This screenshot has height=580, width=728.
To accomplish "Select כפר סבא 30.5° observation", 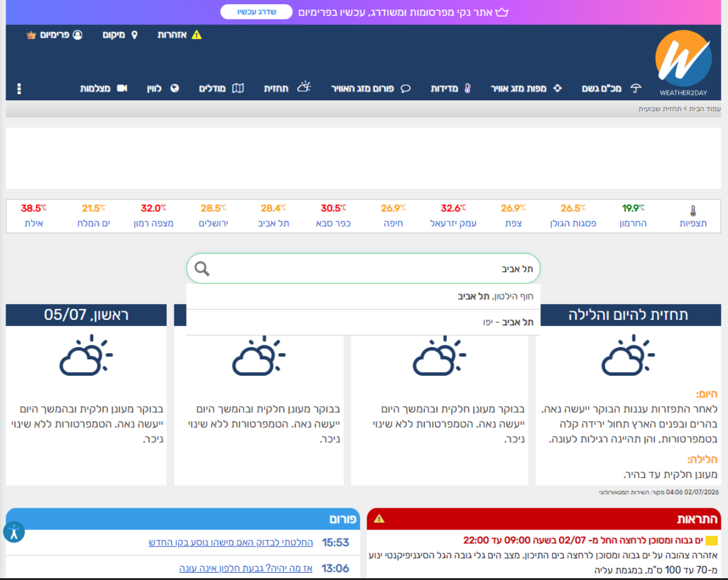I will coord(334,216).
